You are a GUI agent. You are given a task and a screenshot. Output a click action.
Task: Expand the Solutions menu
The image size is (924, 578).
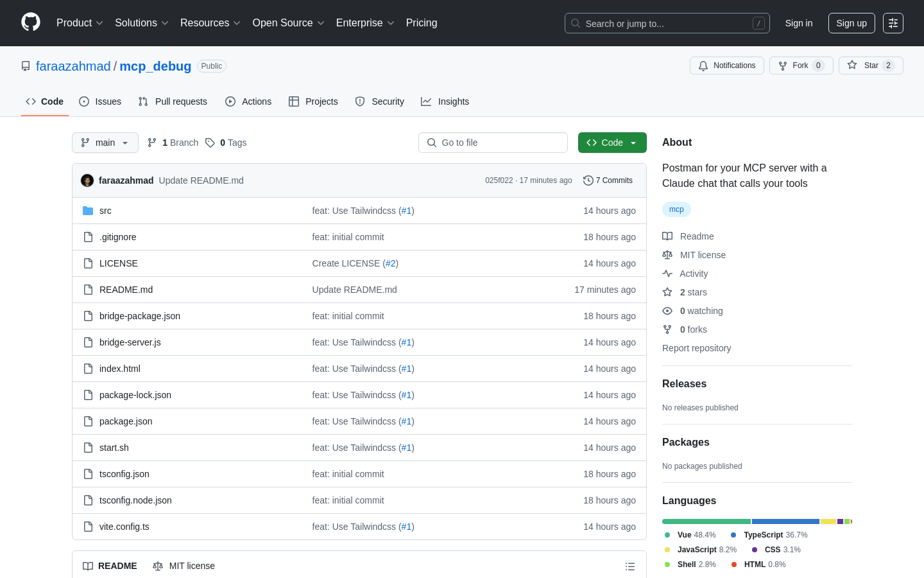(x=142, y=23)
